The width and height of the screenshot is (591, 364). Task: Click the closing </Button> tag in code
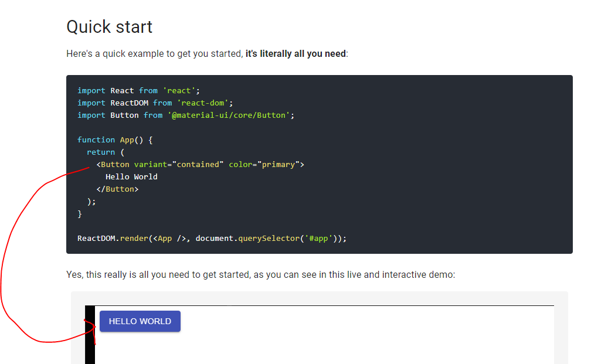pos(118,189)
